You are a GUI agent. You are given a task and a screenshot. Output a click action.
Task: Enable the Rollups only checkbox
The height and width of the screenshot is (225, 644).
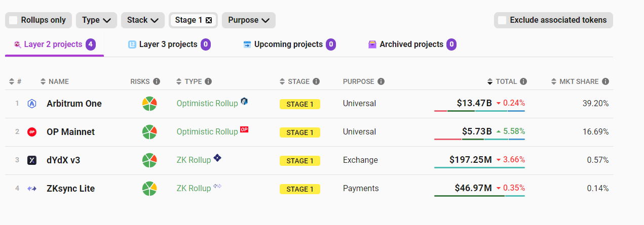pos(14,20)
